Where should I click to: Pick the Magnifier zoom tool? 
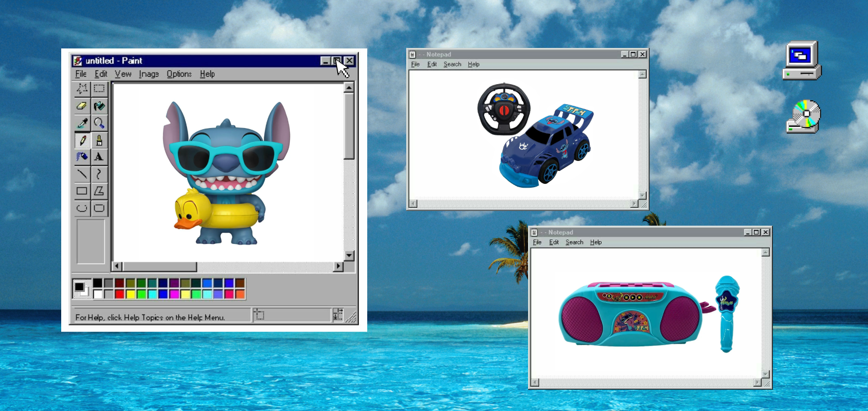point(99,123)
